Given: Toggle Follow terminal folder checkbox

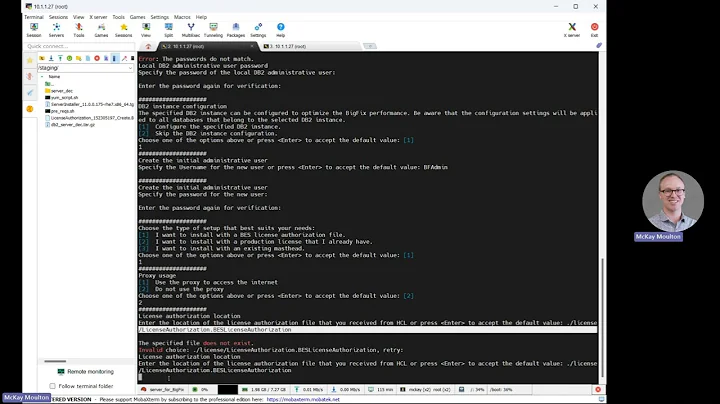Looking at the screenshot, I should (x=52, y=386).
